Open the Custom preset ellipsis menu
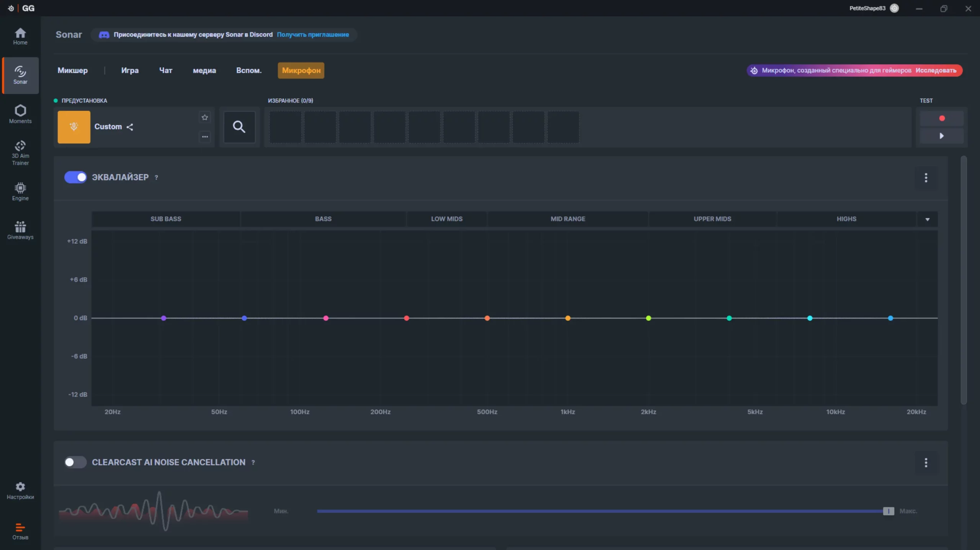 (205, 137)
